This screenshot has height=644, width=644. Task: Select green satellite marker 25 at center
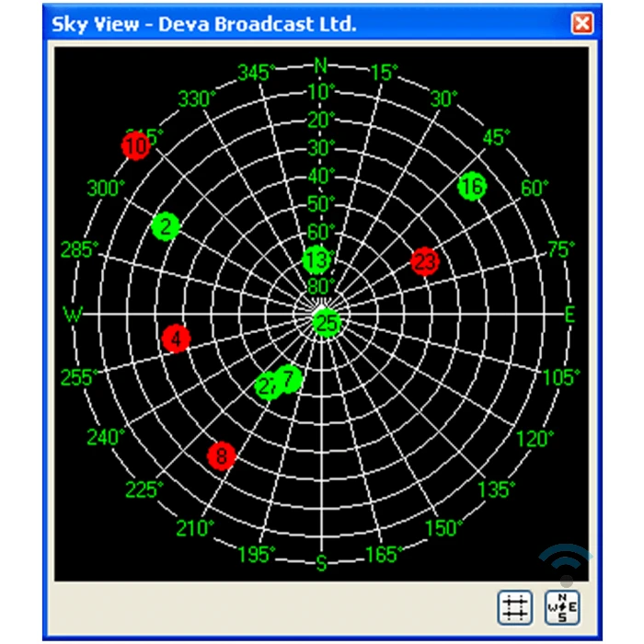pyautogui.click(x=327, y=323)
